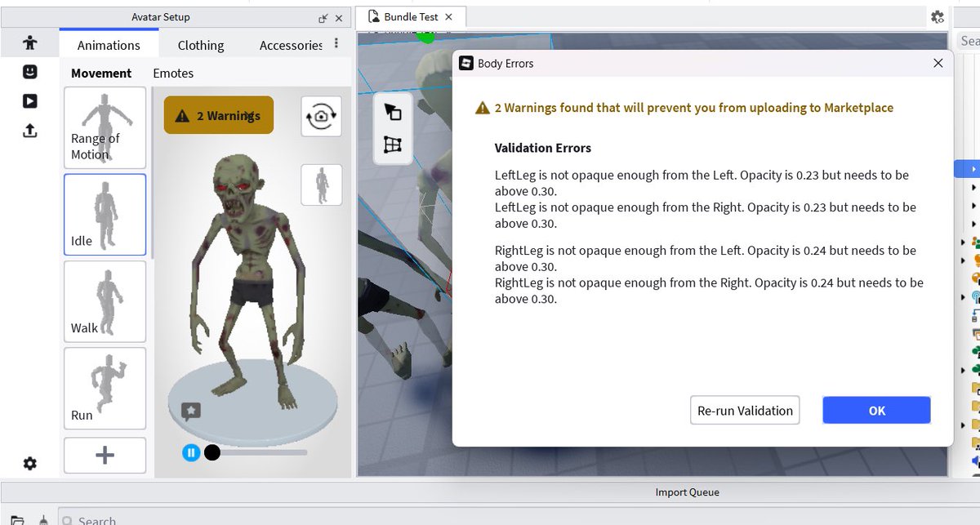Switch to the Accessories tab
This screenshot has height=525, width=980.
tap(291, 46)
